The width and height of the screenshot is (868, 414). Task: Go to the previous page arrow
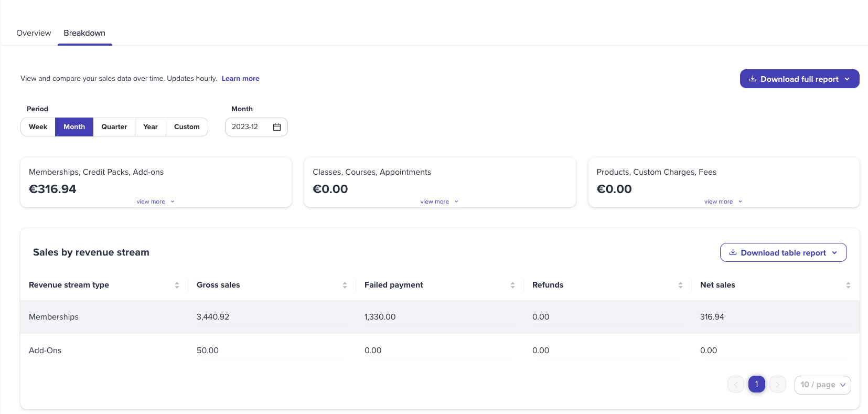click(736, 385)
